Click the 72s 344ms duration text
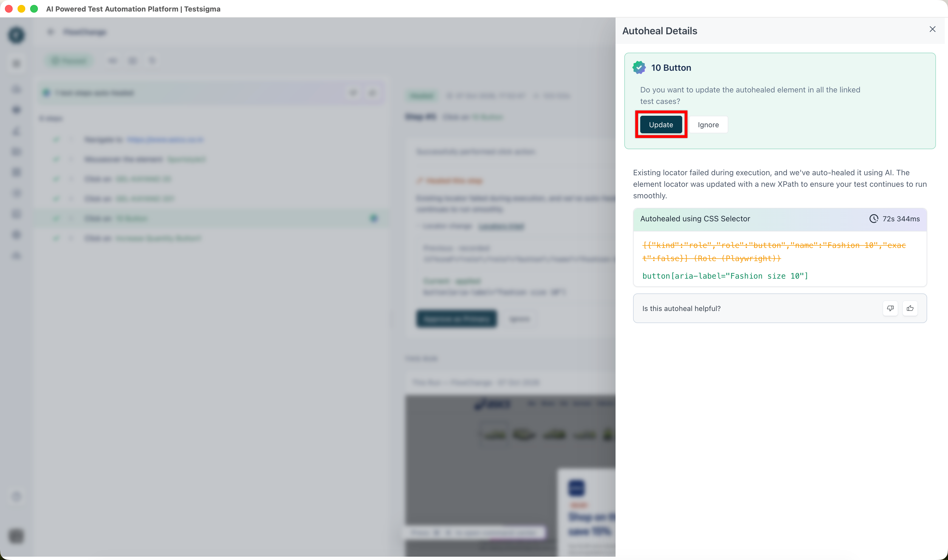Viewport: 948px width, 560px height. [901, 219]
